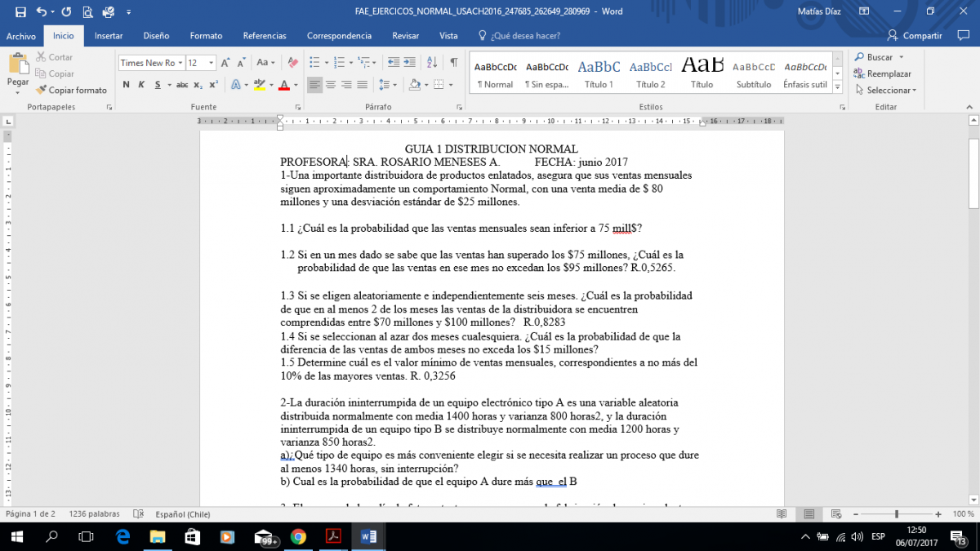Open the Insertar ribbon tab
The image size is (980, 551).
[109, 36]
